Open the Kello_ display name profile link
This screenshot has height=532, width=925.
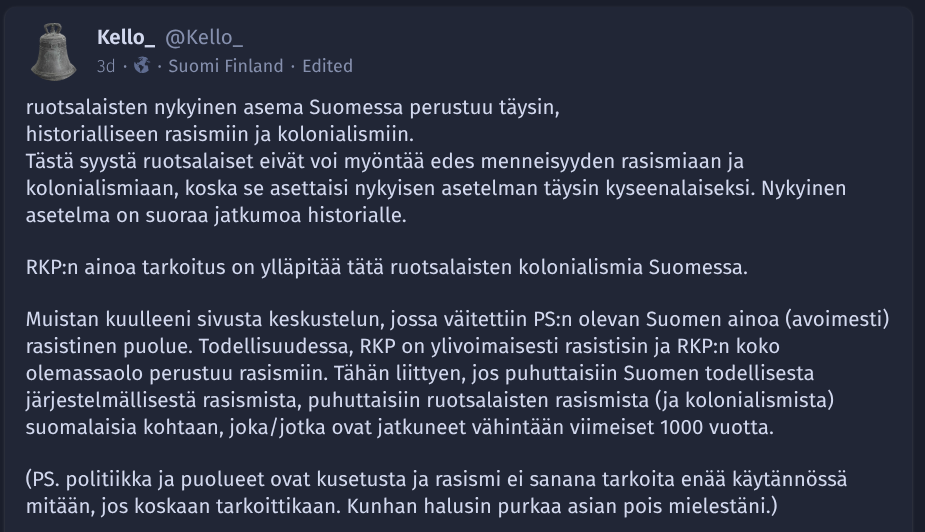point(126,38)
